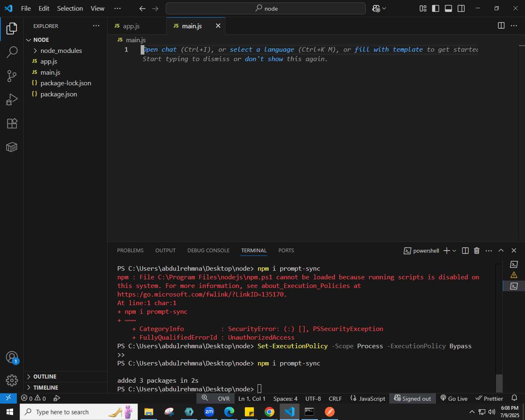Open package.json in explorer
The height and width of the screenshot is (420, 525).
(66, 94)
